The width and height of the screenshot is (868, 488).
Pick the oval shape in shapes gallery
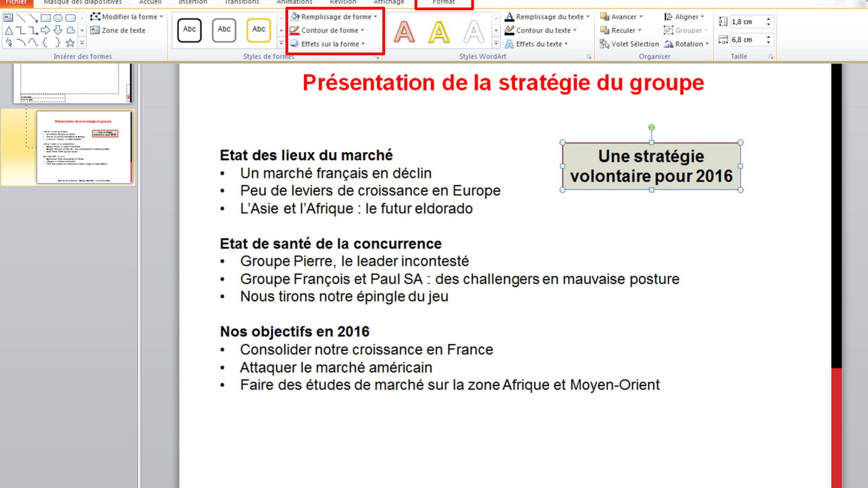(58, 17)
